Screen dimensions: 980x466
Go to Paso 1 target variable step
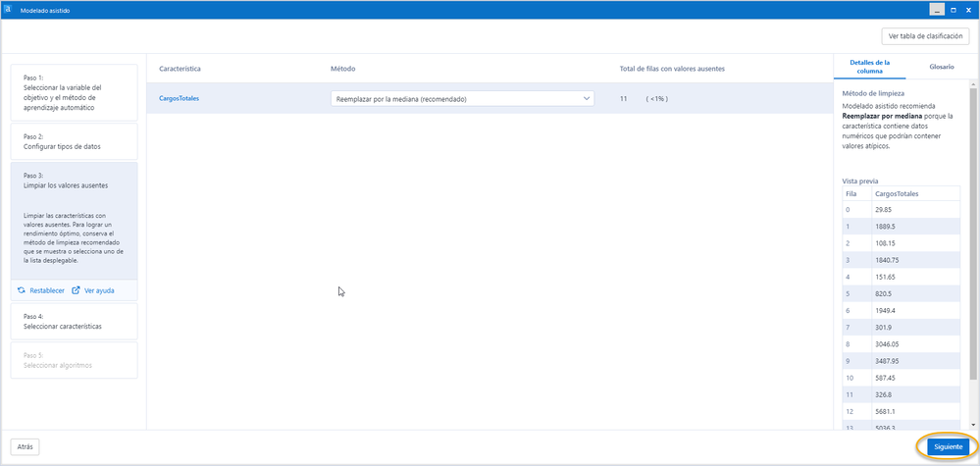click(x=74, y=92)
